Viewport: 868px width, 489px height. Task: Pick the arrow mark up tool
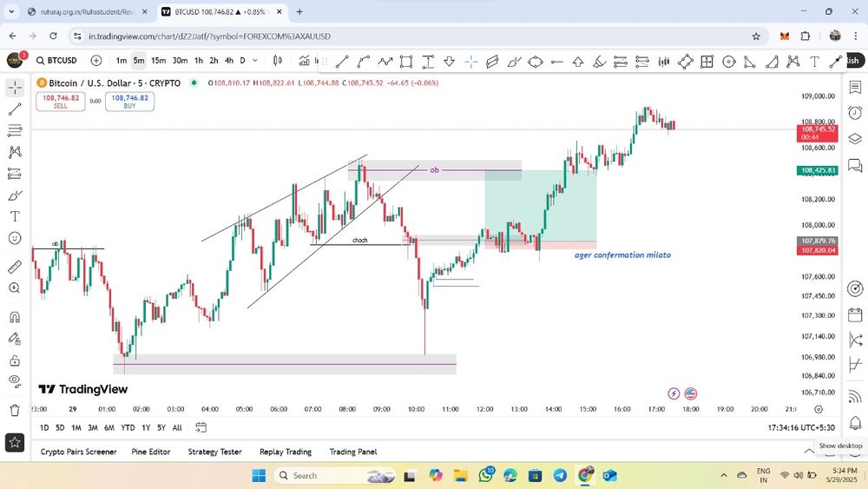(x=578, y=62)
